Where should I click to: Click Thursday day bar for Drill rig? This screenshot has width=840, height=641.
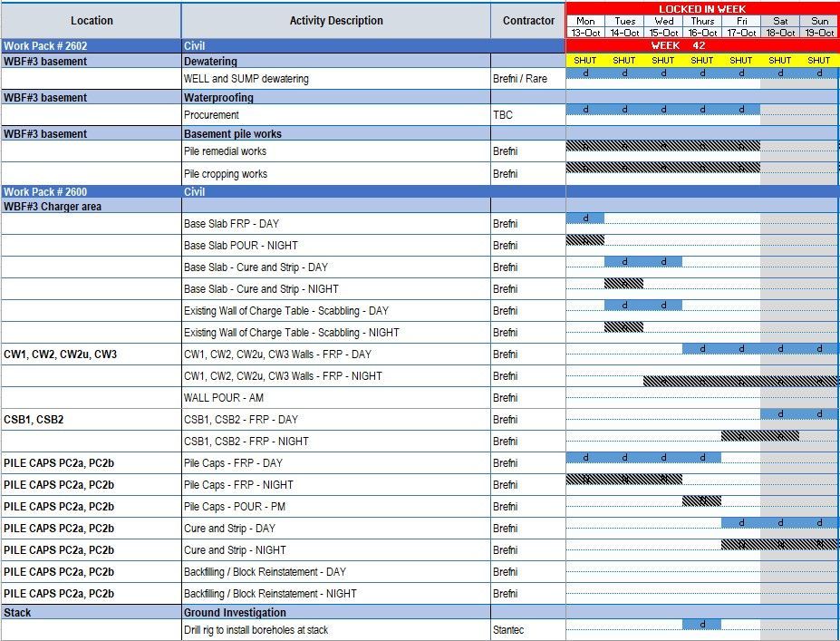pyautogui.click(x=702, y=625)
